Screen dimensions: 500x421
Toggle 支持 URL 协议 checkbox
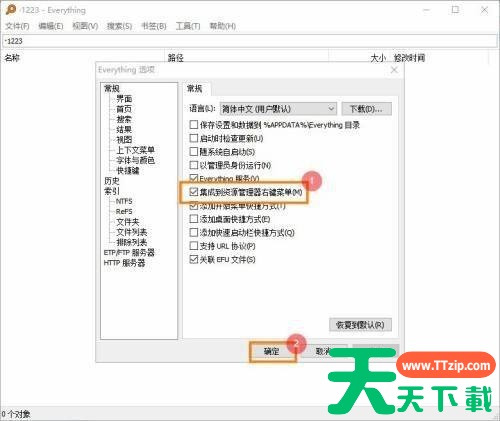pyautogui.click(x=194, y=246)
